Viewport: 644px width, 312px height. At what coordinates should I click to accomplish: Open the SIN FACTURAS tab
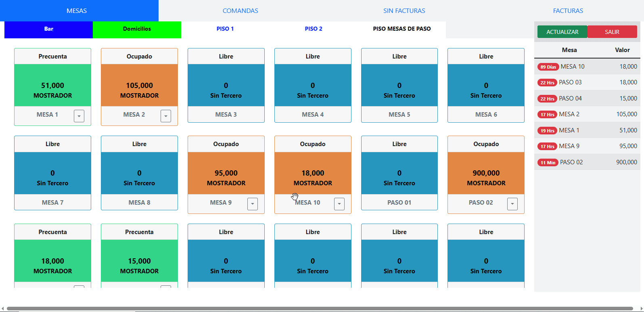pyautogui.click(x=404, y=11)
